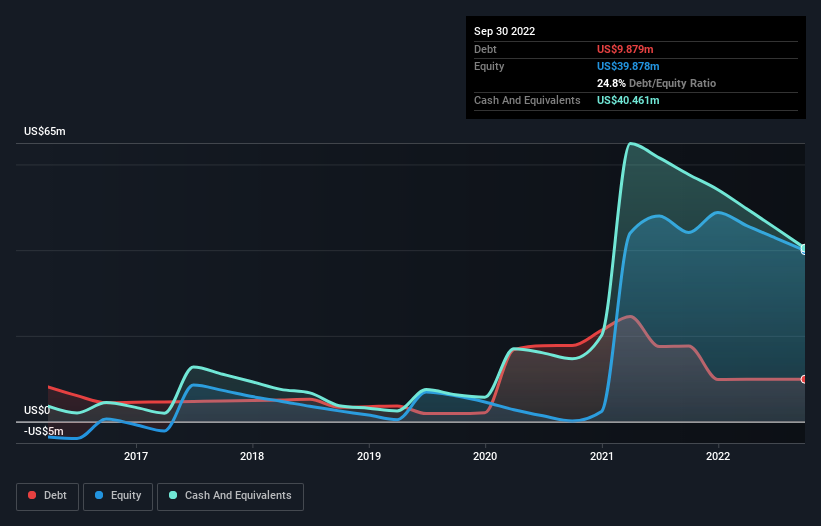Viewport: 821px width, 526px height.
Task: Click the US$9.879m debt value
Action: click(x=625, y=49)
